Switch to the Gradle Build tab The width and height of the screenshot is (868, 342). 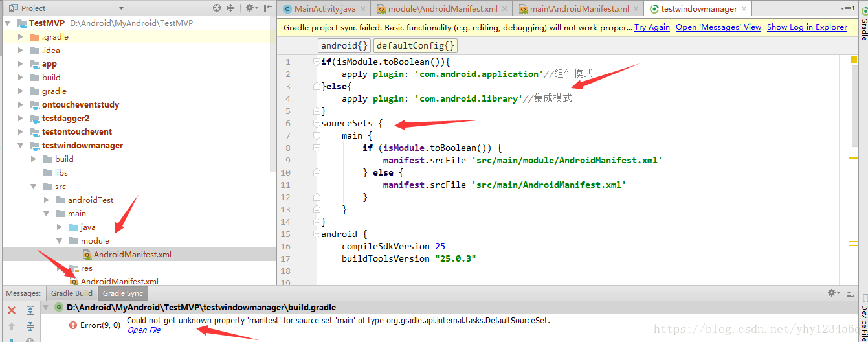pyautogui.click(x=72, y=293)
